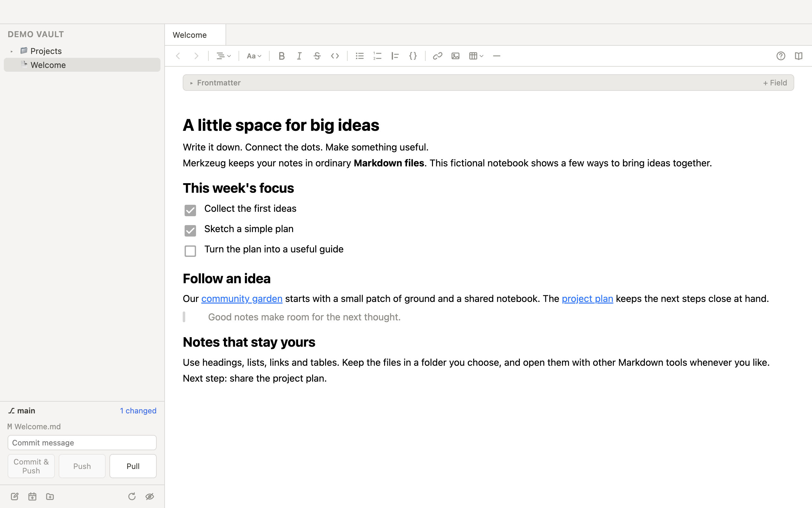Expand the Projects folder arrow
812x508 pixels.
[12, 51]
